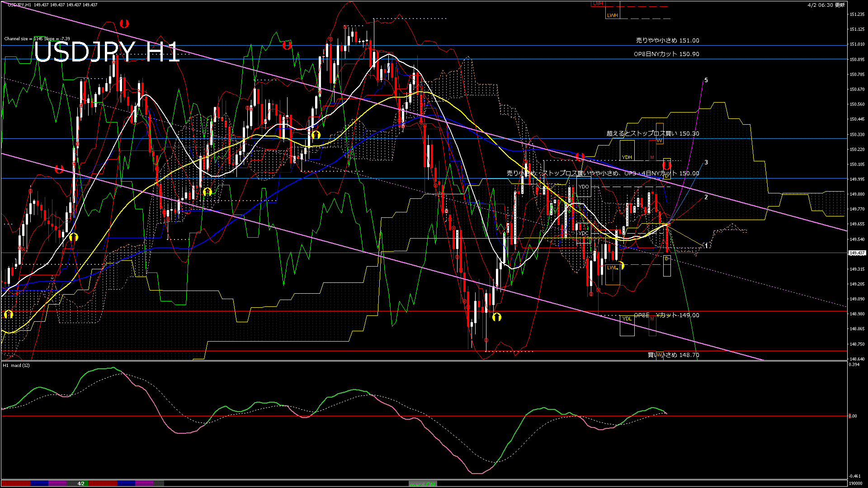Click the OP8日NYカット 150.90 label
Screen dimensions: 868x488
point(666,54)
